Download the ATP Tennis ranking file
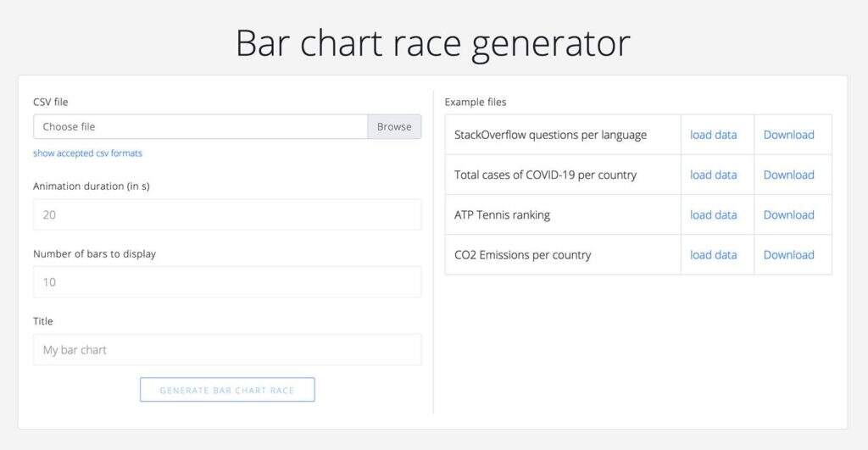This screenshot has height=450, width=868. pos(788,214)
